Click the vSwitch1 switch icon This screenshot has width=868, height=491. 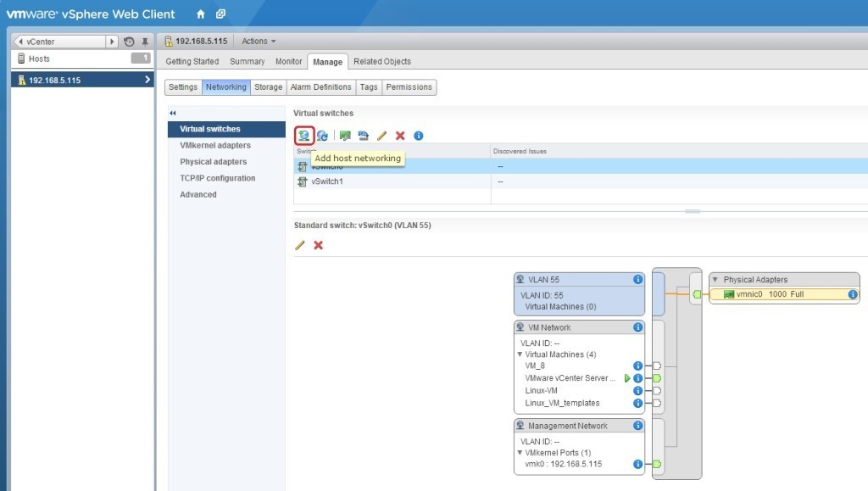(303, 181)
